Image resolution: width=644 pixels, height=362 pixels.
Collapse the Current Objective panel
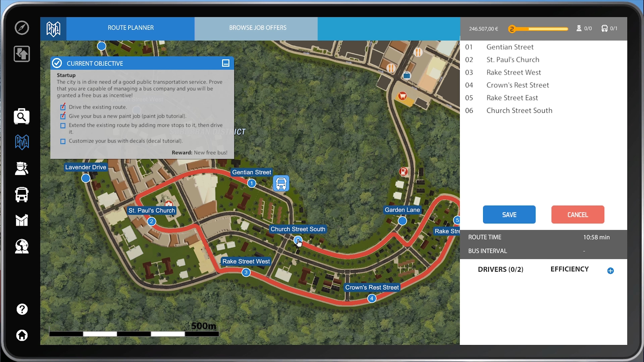pyautogui.click(x=226, y=63)
